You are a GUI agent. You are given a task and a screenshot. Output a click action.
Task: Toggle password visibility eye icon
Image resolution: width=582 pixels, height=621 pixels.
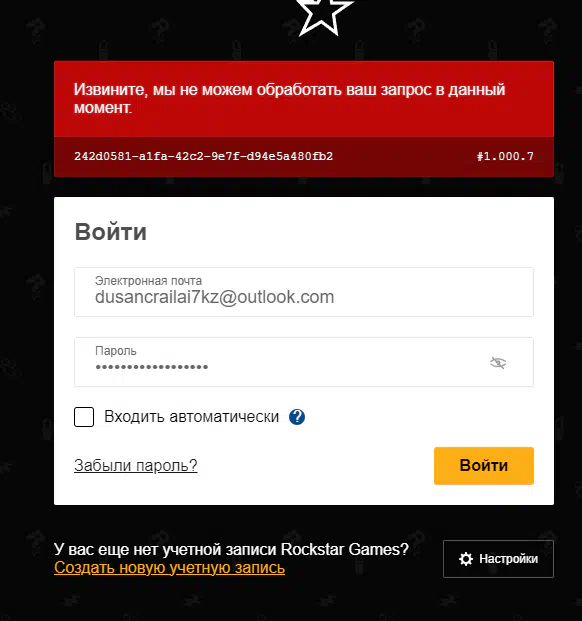498,362
